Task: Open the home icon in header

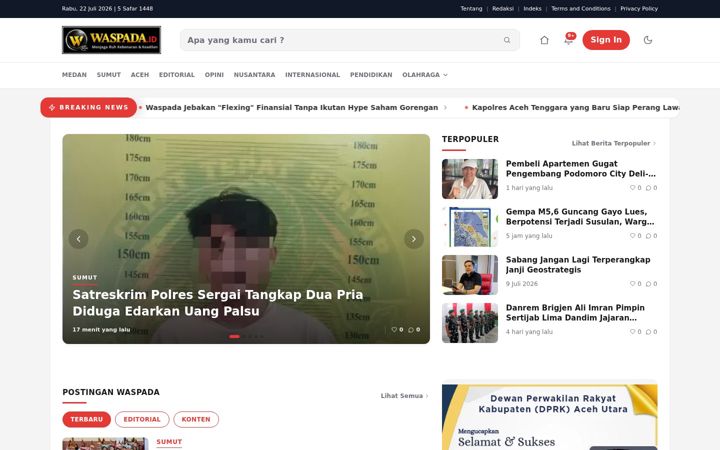Action: click(x=544, y=40)
